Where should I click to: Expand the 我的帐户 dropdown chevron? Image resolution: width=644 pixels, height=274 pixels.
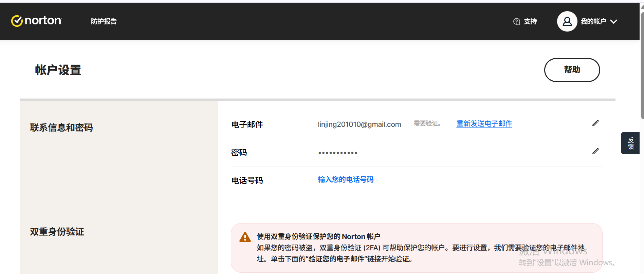point(613,21)
